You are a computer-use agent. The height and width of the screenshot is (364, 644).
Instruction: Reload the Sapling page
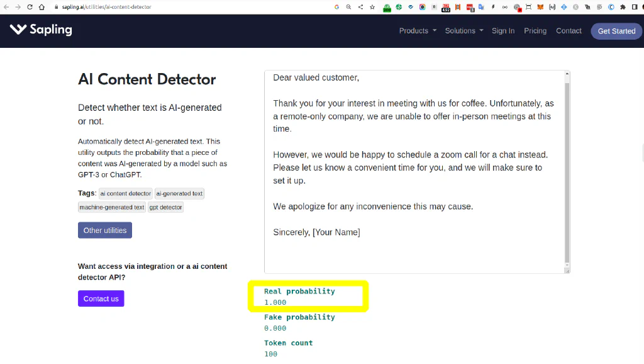30,7
